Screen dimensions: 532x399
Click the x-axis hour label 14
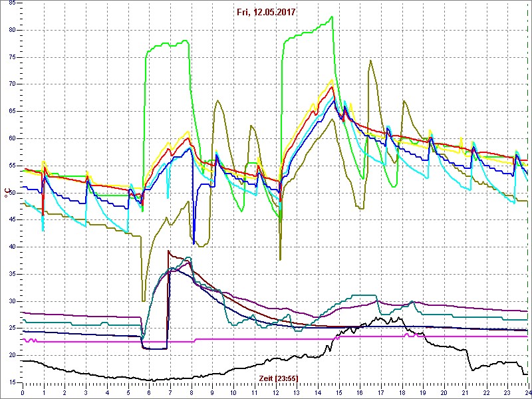pos(318,392)
